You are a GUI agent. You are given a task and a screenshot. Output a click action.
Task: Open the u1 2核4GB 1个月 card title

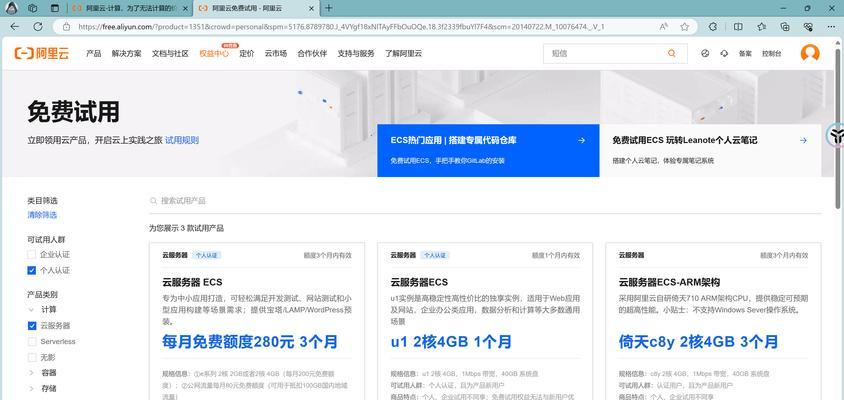click(x=451, y=341)
